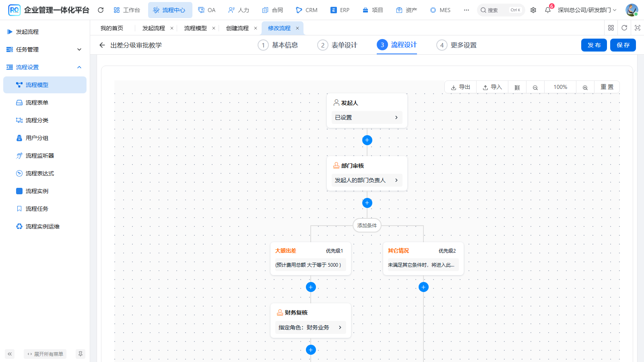Click the reload page icon in the tab bar

click(624, 28)
